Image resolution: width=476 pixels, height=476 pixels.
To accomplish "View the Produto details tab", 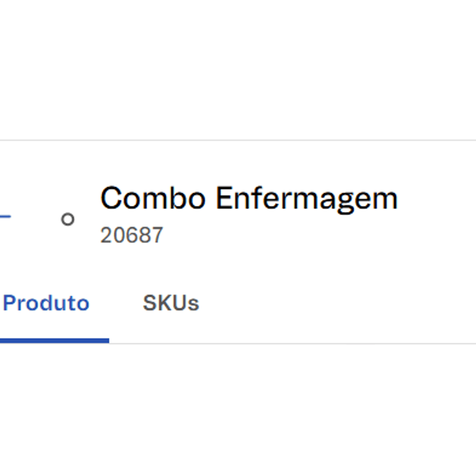I will pos(46,303).
